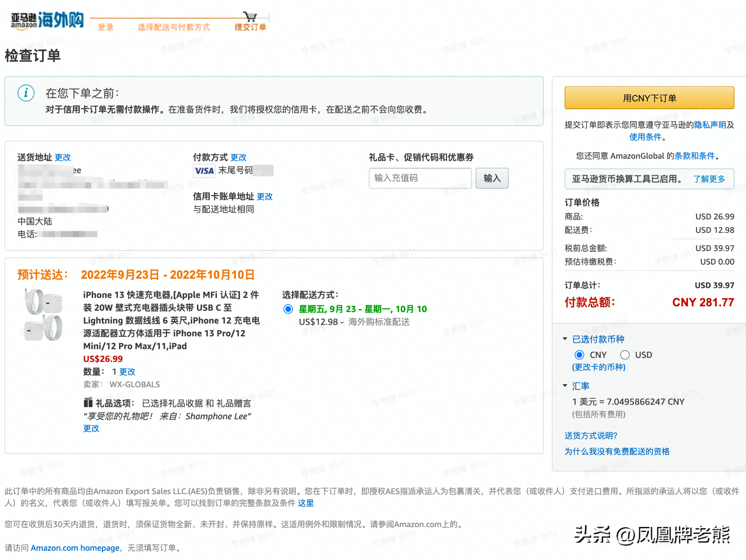Open the Amazon.com homepage link
The height and width of the screenshot is (560, 746).
tap(75, 548)
